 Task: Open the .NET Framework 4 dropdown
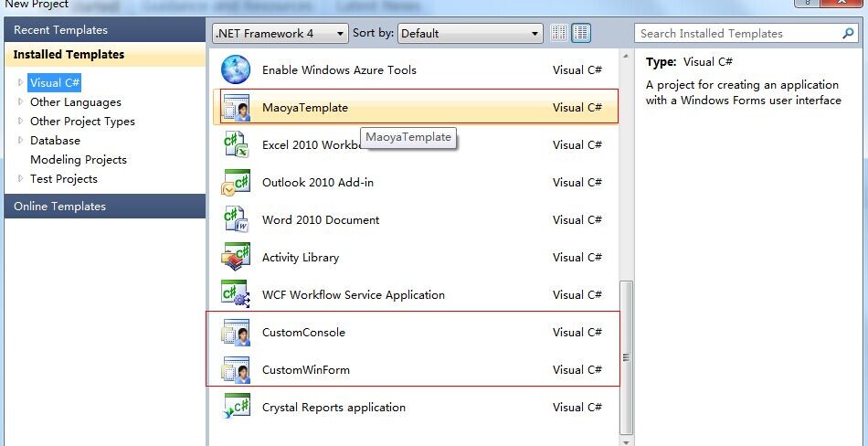pos(281,34)
